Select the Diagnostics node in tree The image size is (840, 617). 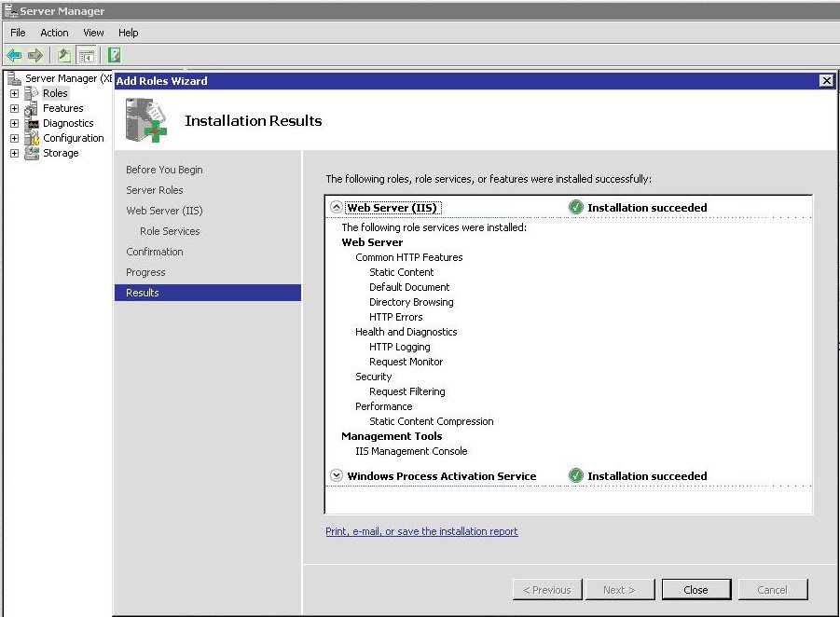point(68,123)
